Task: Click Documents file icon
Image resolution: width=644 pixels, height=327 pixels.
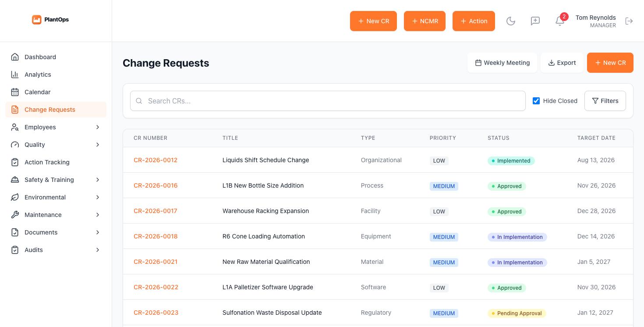Action: pos(15,232)
